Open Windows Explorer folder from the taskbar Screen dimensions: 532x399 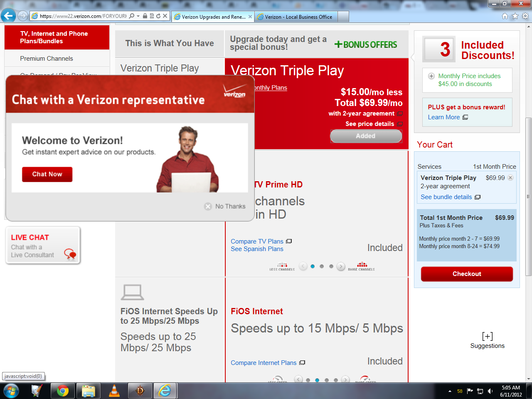click(89, 391)
